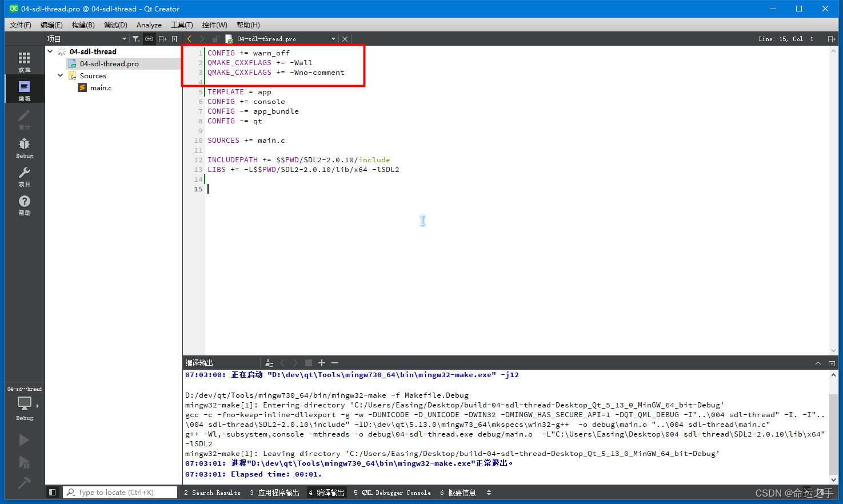843x504 pixels.
Task: Split the editor view button
Action: (832, 39)
